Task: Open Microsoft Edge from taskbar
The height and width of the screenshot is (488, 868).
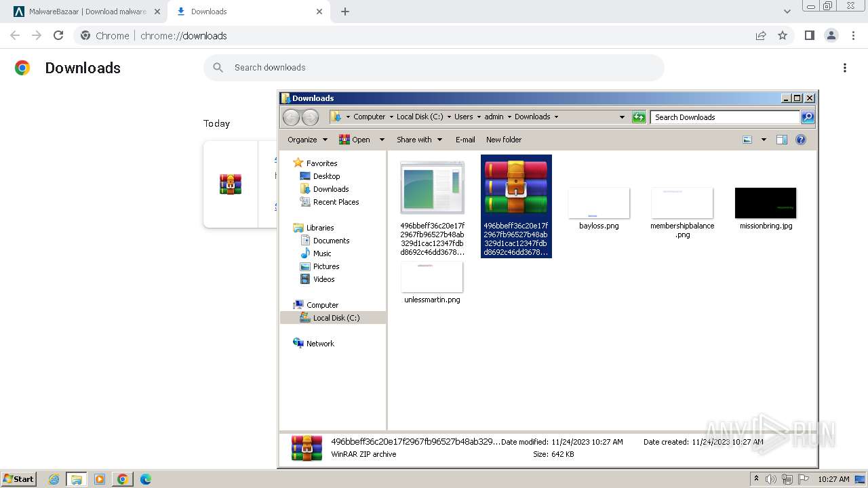Action: click(145, 479)
